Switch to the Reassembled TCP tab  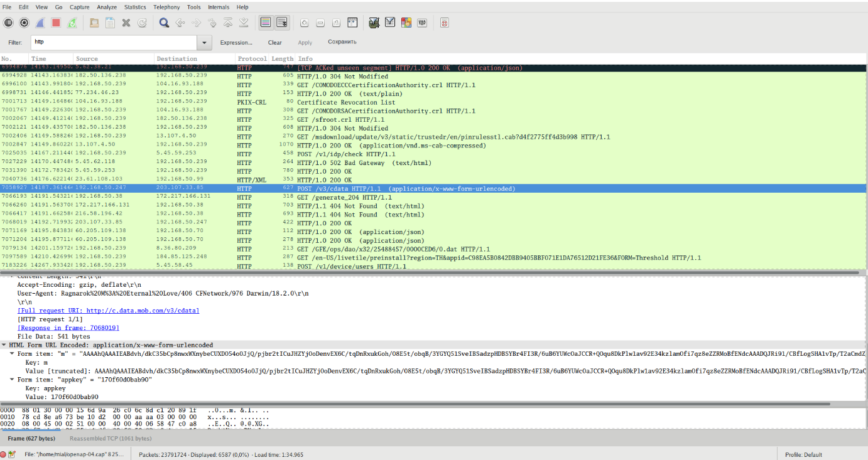pyautogui.click(x=111, y=439)
